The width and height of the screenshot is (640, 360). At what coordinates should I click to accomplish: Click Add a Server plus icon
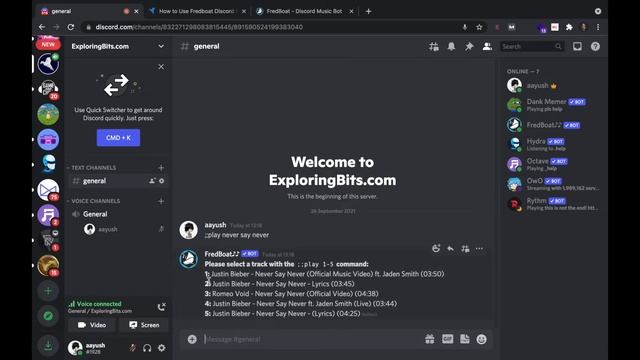48,291
